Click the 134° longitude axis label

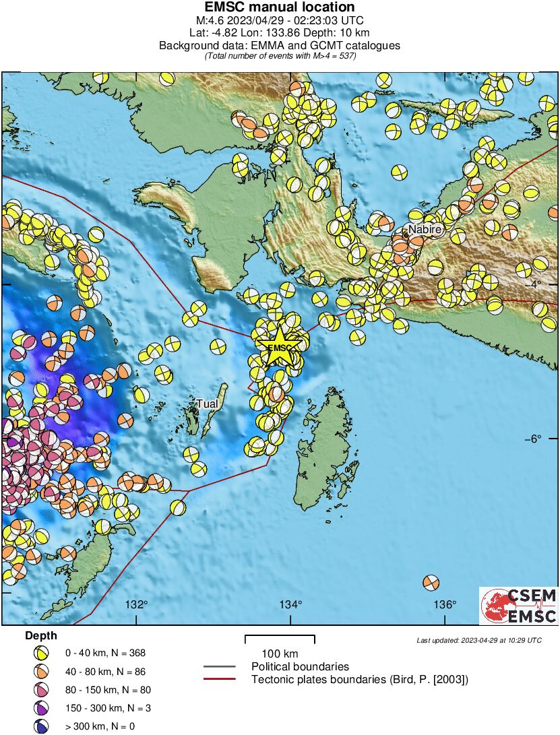(291, 605)
